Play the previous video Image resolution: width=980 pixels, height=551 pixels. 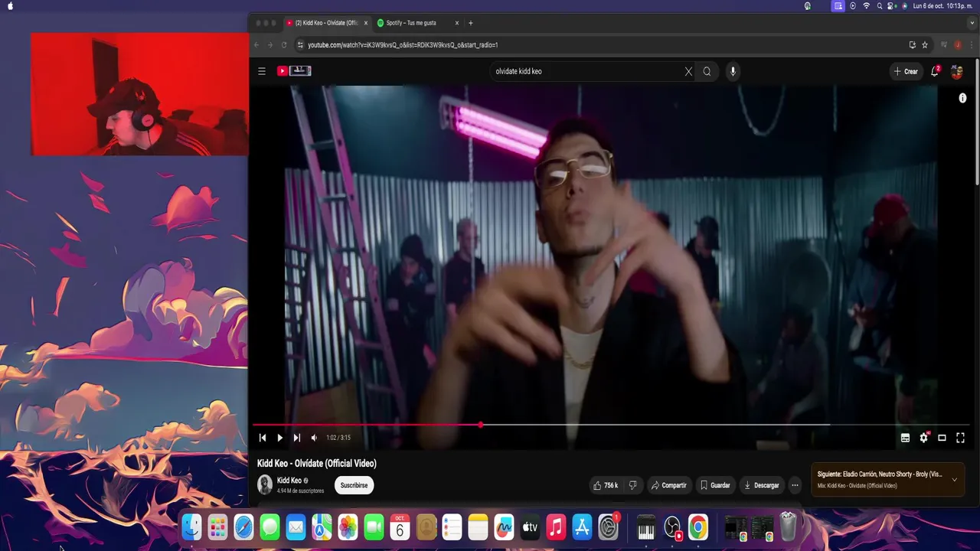(x=262, y=438)
